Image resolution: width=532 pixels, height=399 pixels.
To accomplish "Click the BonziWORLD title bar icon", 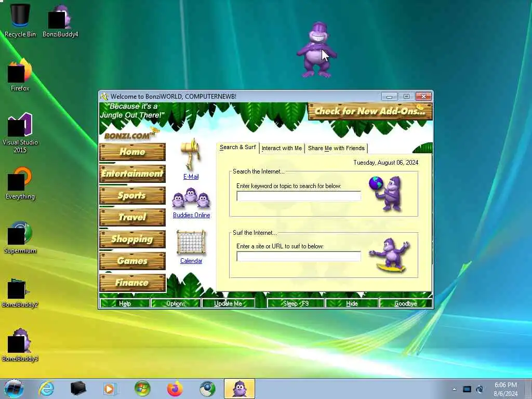I will coord(104,96).
